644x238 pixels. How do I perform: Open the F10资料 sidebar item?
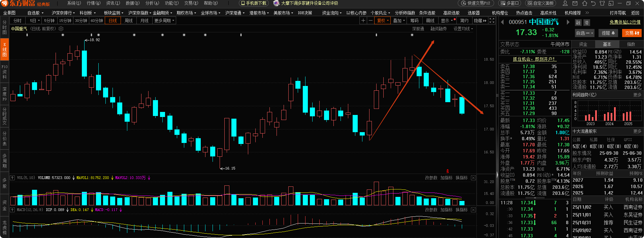[4, 72]
